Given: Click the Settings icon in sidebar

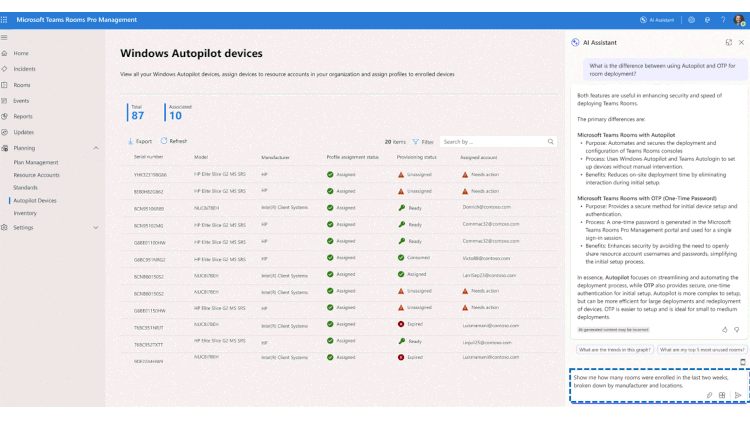Looking at the screenshot, I should click(4, 228).
